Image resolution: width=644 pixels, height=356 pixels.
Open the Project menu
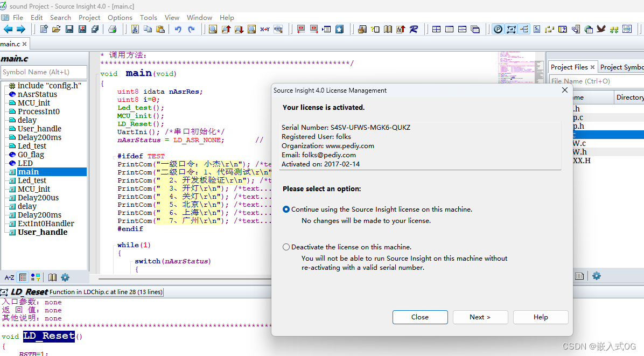[x=89, y=18]
